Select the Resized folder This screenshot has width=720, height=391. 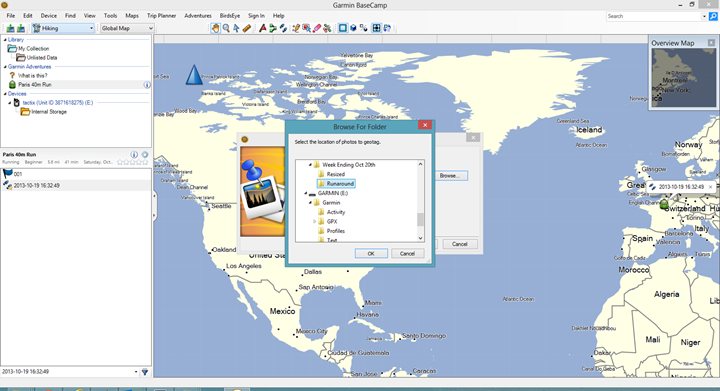pos(336,174)
